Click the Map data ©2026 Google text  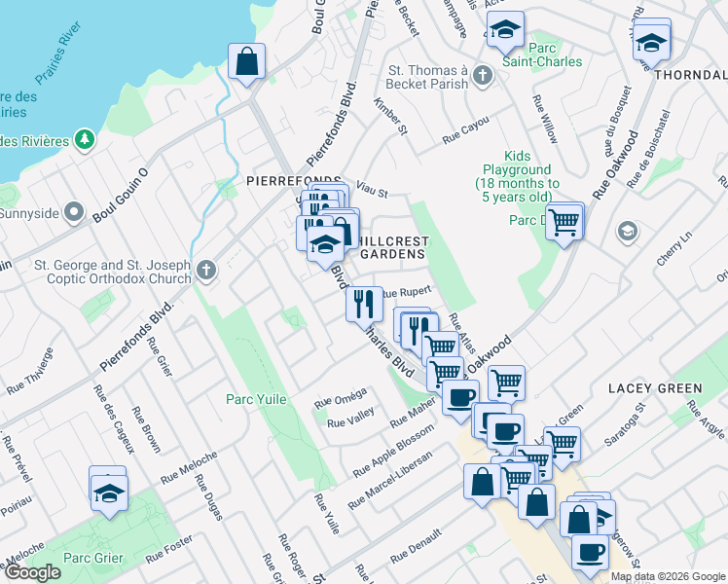pos(668,576)
